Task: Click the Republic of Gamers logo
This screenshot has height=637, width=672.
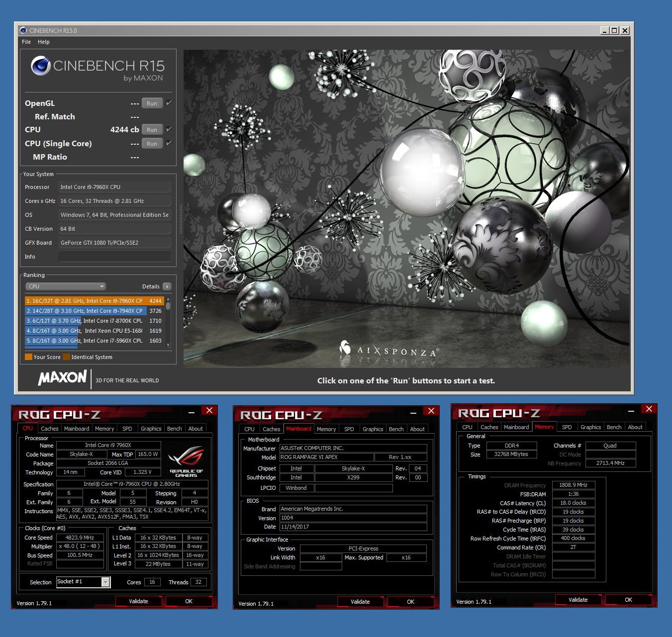Action: [x=186, y=462]
